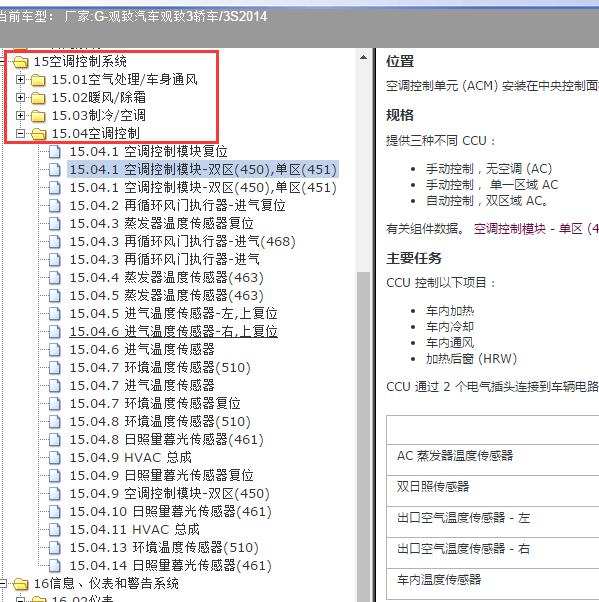Open the underlined 15.04.6 进气温度传感器-右,上复位 item
Image resolution: width=599 pixels, height=602 pixels.
173,331
